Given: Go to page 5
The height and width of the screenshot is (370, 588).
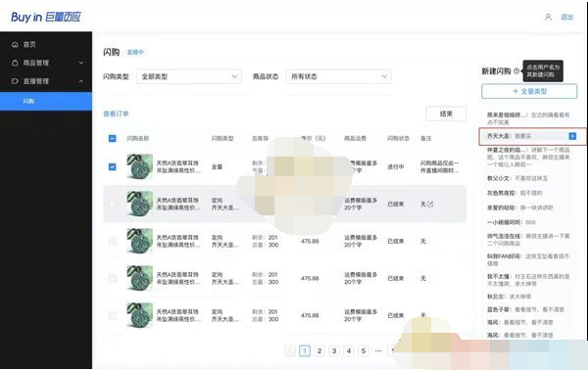Looking at the screenshot, I should pyautogui.click(x=364, y=350).
